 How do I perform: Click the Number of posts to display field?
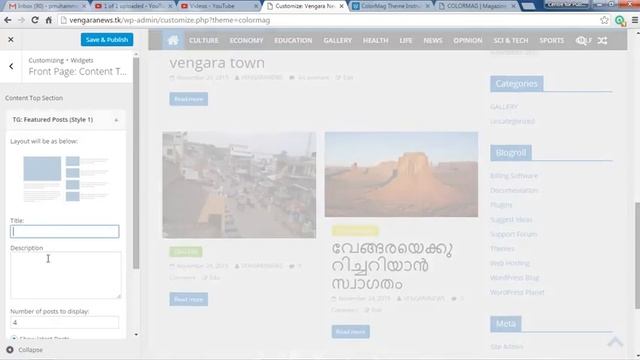coord(64,322)
